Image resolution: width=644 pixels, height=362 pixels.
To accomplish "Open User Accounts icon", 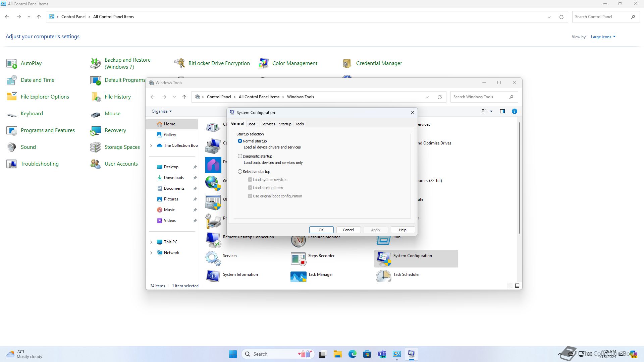I will [96, 164].
